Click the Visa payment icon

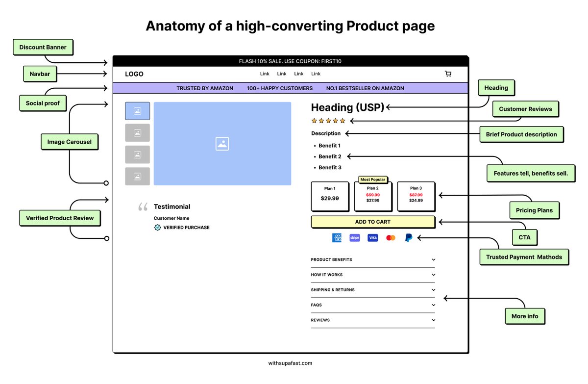click(373, 238)
